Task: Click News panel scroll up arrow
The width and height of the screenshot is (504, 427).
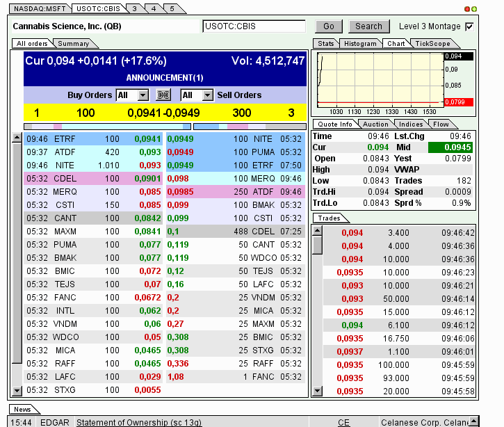Action: (x=473, y=421)
